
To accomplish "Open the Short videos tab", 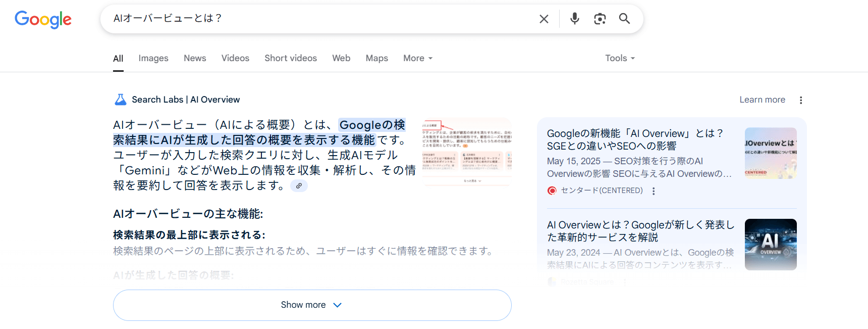I will coord(291,58).
